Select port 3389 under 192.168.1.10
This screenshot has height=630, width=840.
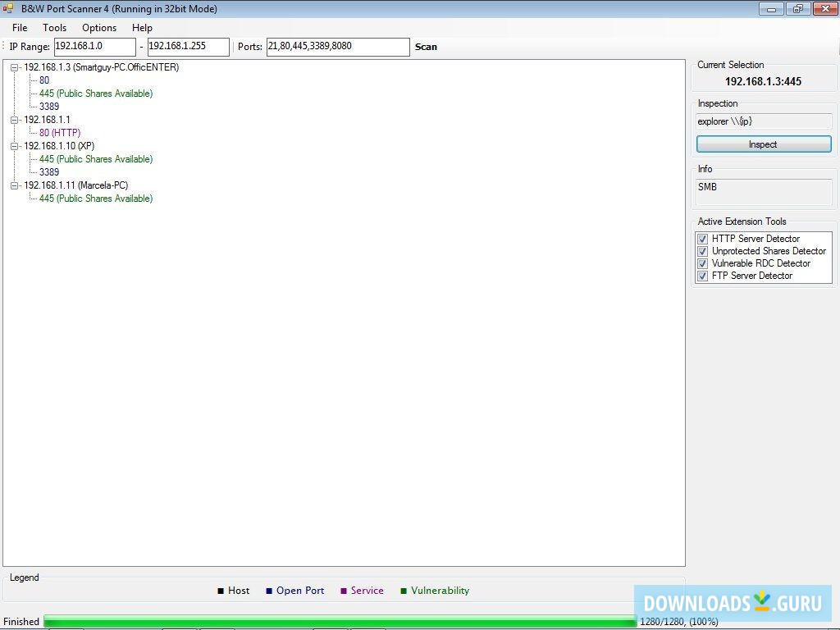(48, 172)
